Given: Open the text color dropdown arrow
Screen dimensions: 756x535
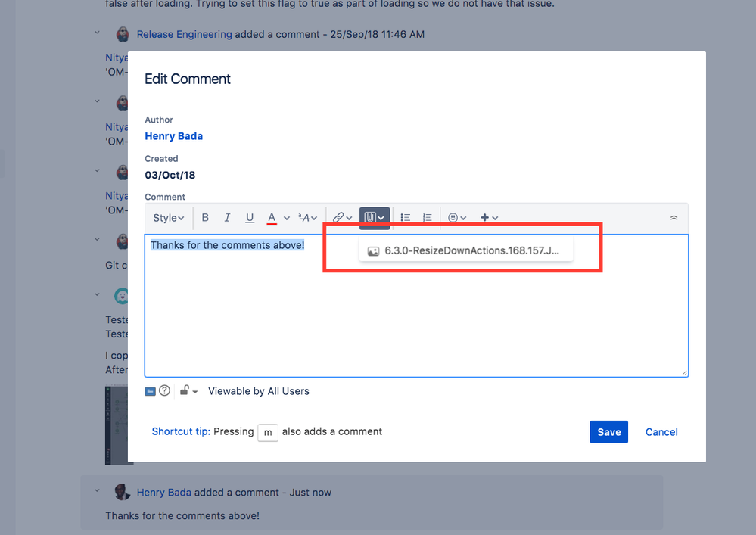Looking at the screenshot, I should point(286,218).
